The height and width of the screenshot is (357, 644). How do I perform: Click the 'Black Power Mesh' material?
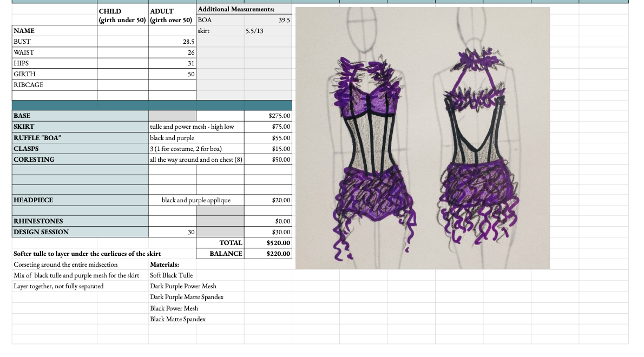pyautogui.click(x=174, y=308)
